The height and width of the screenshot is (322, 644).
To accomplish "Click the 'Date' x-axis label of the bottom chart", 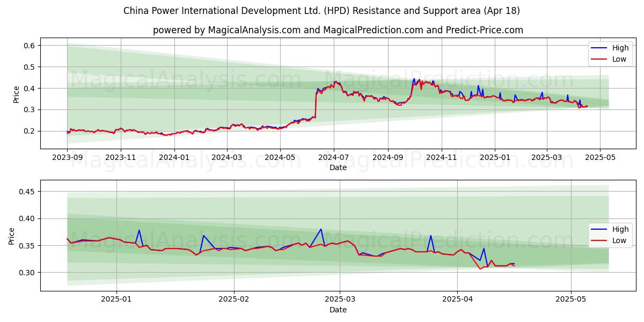I will click(338, 310).
